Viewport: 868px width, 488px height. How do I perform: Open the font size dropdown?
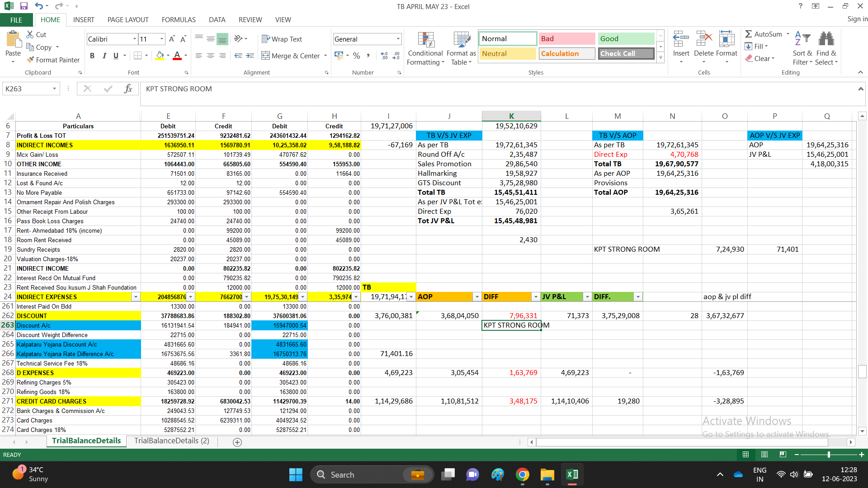[x=161, y=39]
